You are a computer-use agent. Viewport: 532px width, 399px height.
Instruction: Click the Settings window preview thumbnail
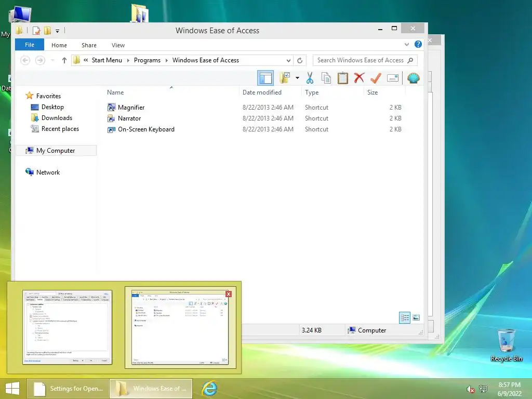tap(67, 327)
